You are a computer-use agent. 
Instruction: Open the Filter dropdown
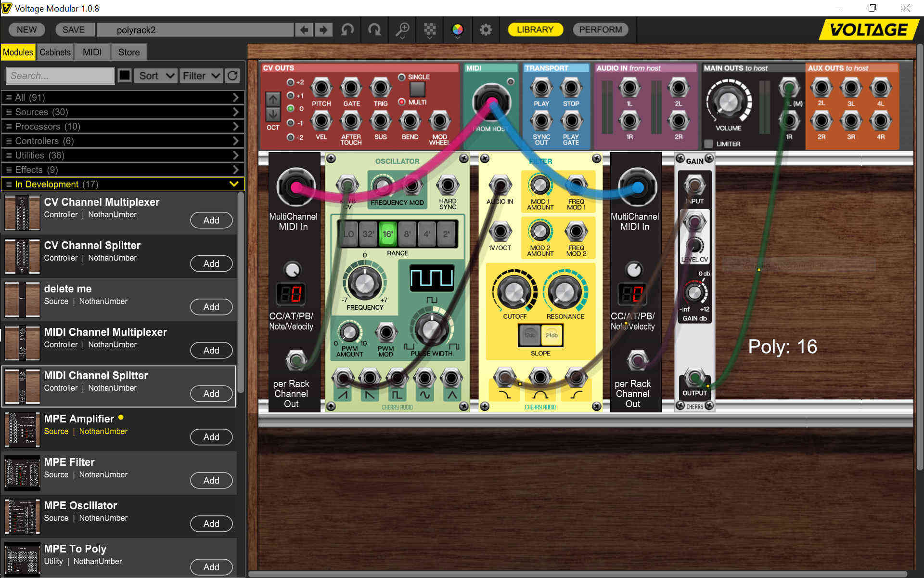click(201, 76)
